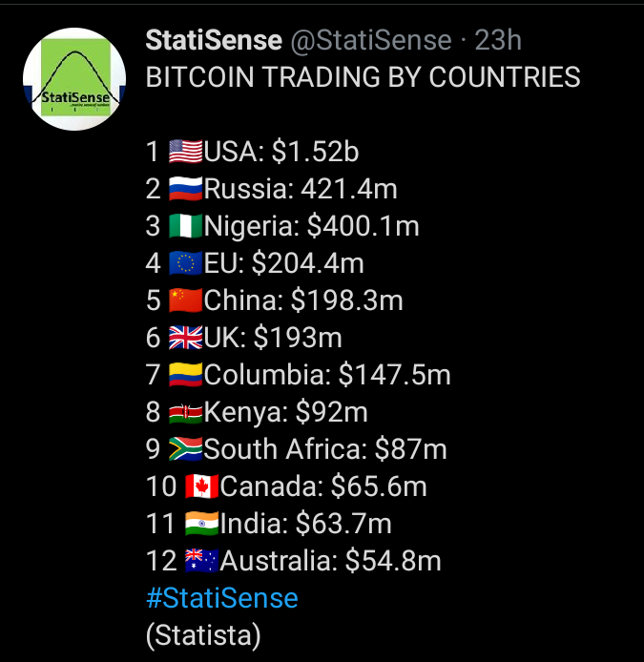The image size is (644, 662).
Task: Click the USA flag emoji
Action: [185, 152]
